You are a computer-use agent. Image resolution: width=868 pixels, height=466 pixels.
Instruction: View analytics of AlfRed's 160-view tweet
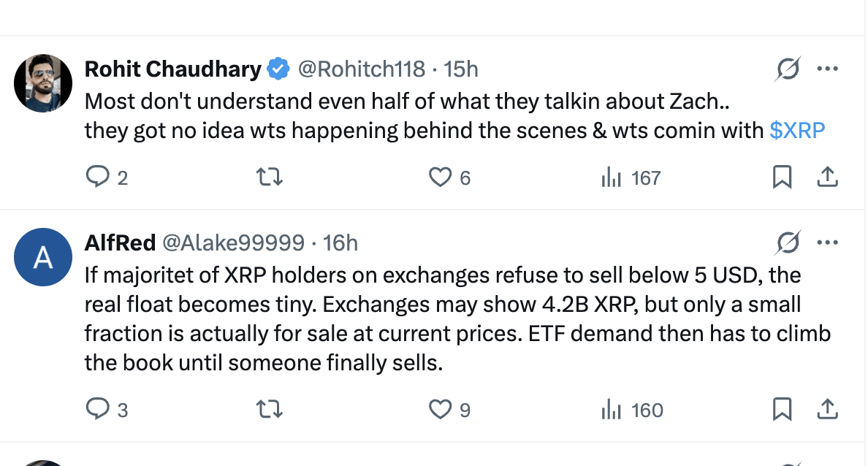tap(611, 410)
